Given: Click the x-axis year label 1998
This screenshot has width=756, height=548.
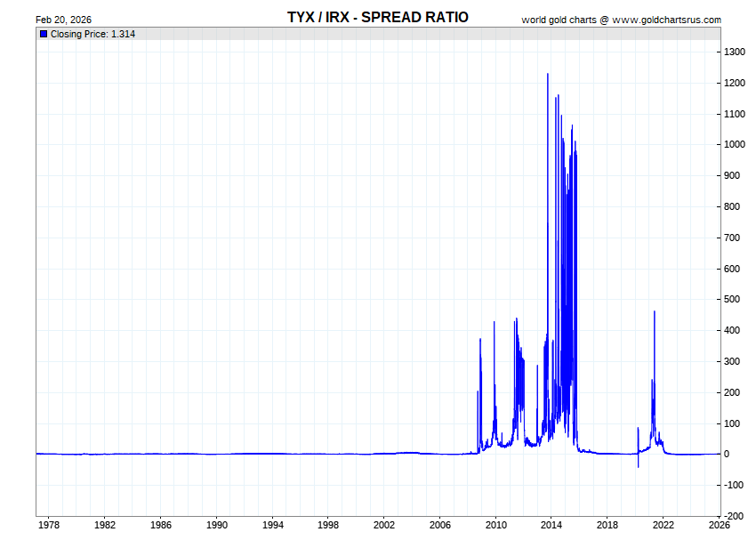Looking at the screenshot, I should click(328, 525).
